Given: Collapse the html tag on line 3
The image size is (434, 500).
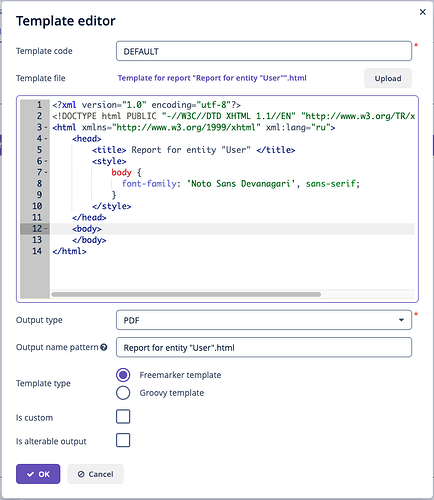Looking at the screenshot, I should [x=46, y=128].
